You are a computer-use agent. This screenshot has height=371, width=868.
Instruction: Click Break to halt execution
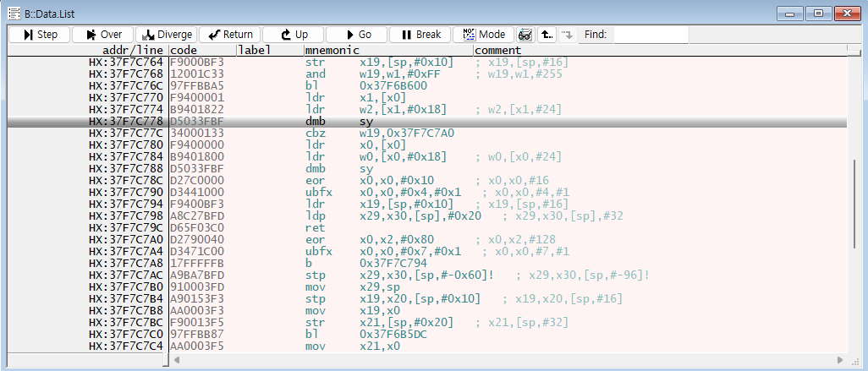pos(420,35)
